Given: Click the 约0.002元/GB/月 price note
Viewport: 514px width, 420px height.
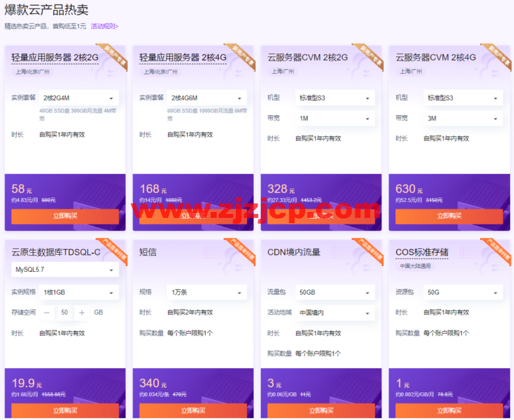Looking at the screenshot, I should click(414, 395).
